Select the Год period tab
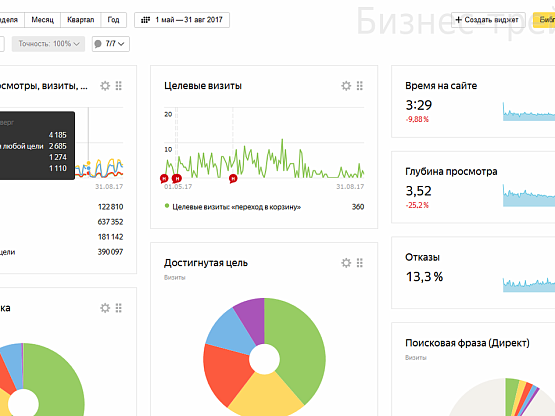The width and height of the screenshot is (555, 416). [x=113, y=20]
